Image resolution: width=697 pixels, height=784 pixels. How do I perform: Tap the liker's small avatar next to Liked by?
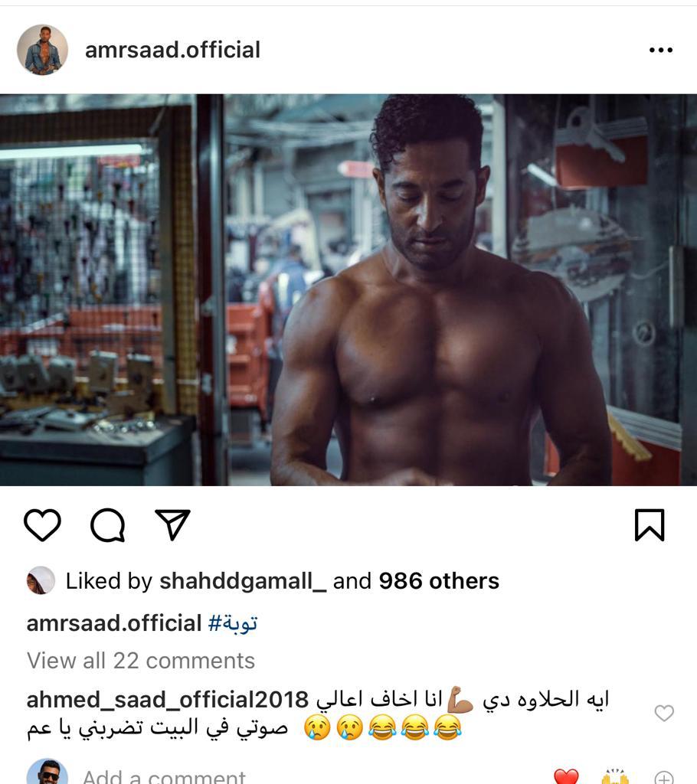(x=40, y=580)
